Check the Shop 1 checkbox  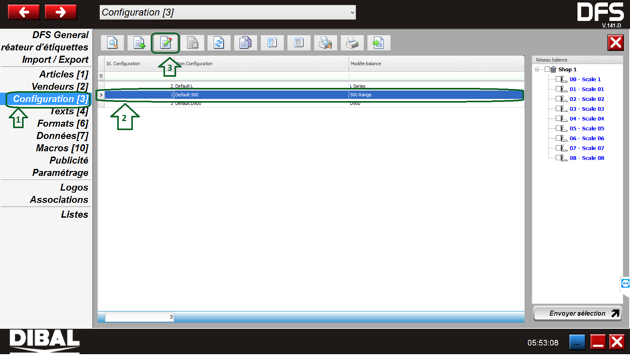pos(548,69)
